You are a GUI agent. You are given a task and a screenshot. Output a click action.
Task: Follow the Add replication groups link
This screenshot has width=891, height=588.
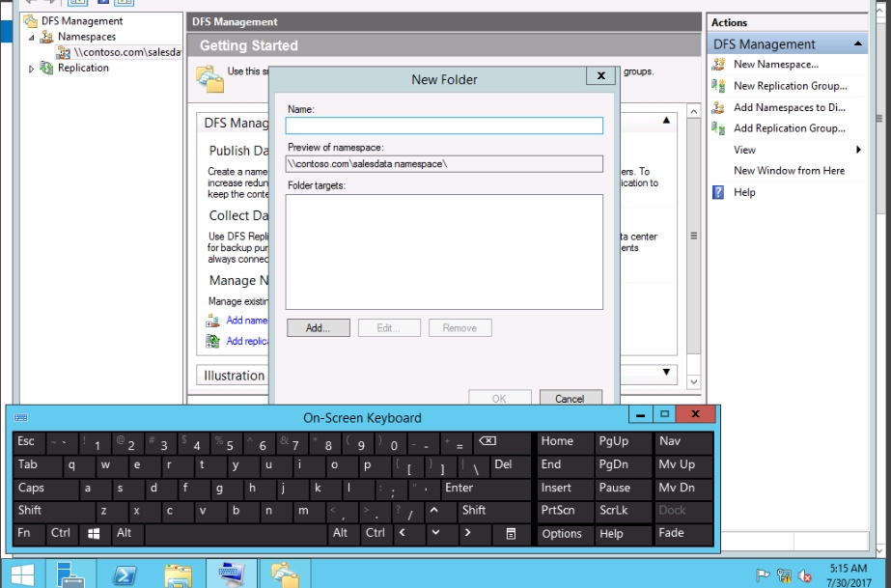(247, 341)
